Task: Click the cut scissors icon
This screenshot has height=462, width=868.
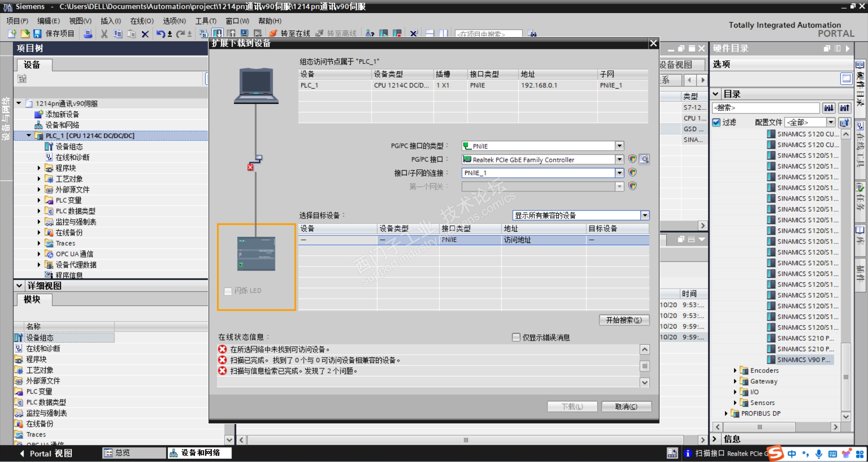Action: click(x=104, y=33)
